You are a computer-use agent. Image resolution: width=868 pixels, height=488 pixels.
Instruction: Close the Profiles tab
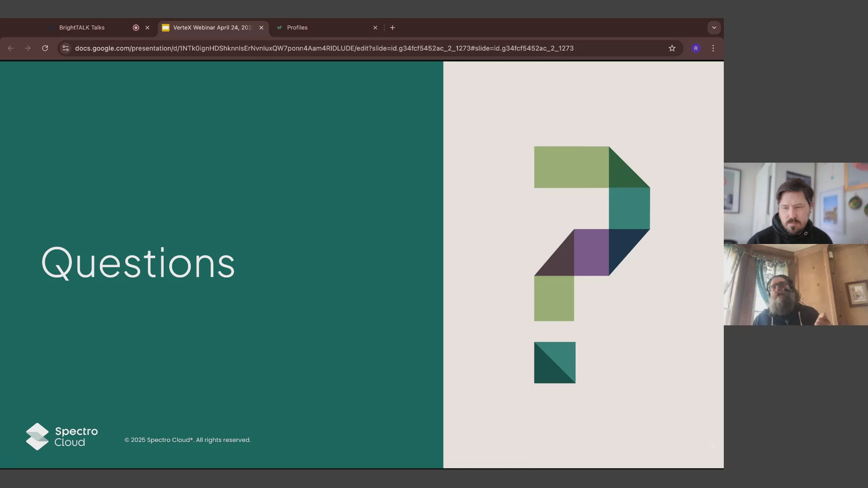point(375,28)
